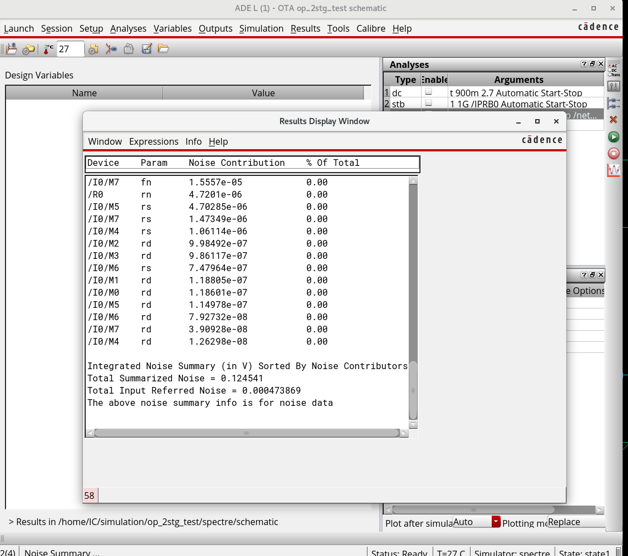Image resolution: width=628 pixels, height=556 pixels.
Task: Open Help menu in Results Display Window
Action: 218,141
